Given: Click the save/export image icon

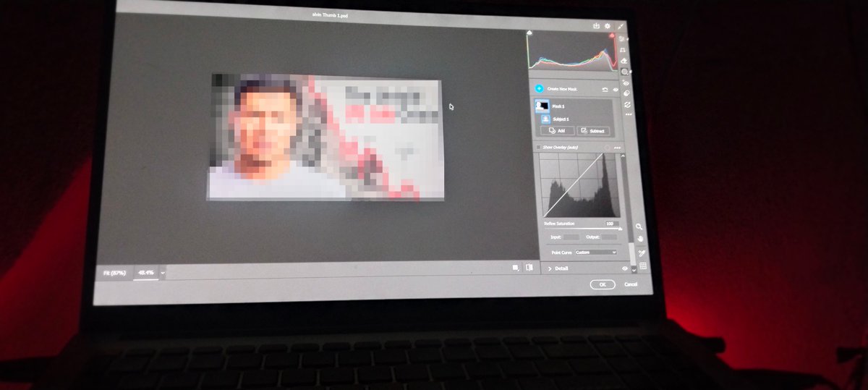Looking at the screenshot, I should (597, 26).
